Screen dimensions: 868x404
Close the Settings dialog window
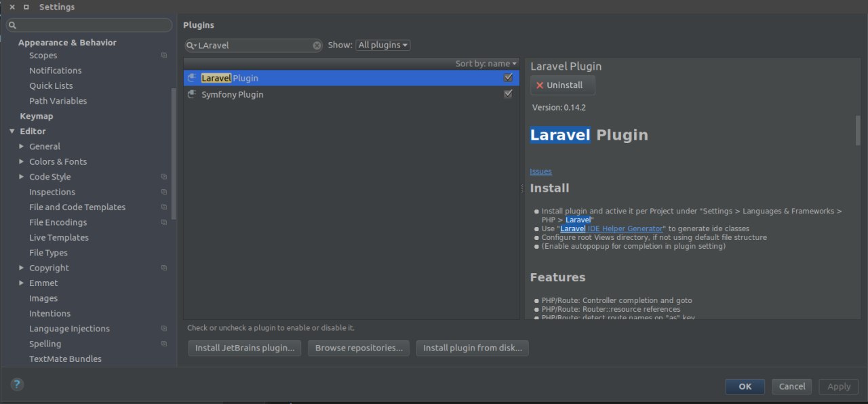[12, 7]
